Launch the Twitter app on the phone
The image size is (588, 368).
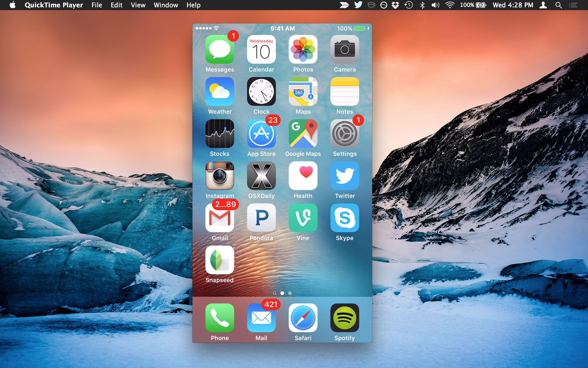coord(345,176)
